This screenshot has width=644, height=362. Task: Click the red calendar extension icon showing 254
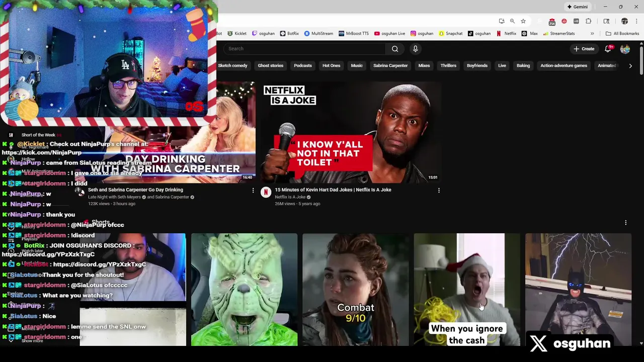tap(552, 22)
